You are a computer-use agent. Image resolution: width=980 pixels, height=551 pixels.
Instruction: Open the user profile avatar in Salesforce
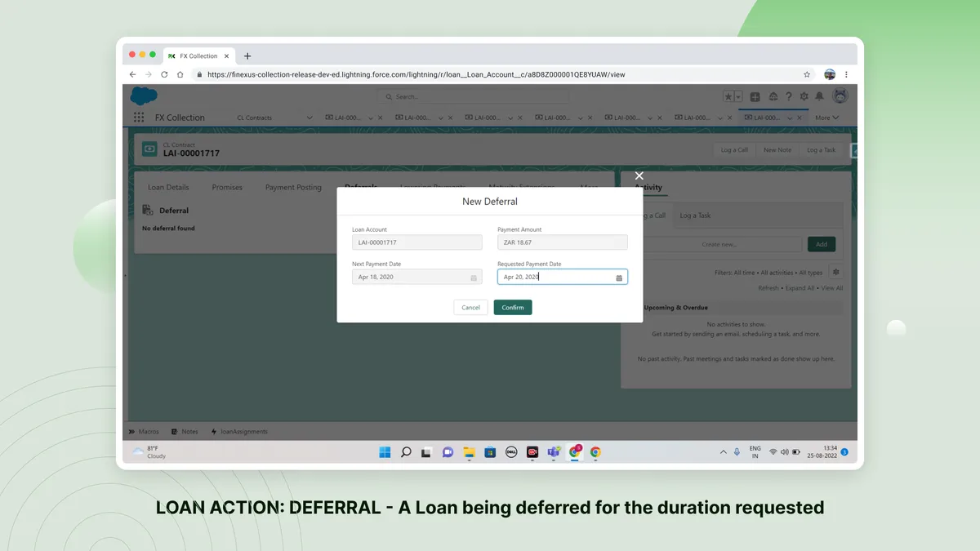pos(840,96)
